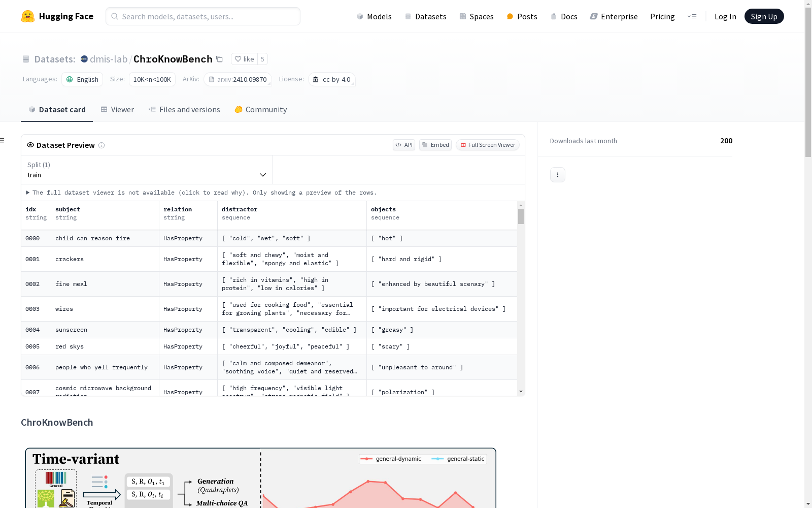Open the sidebar table of contents icon
This screenshot has width=812, height=508.
pyautogui.click(x=3, y=140)
